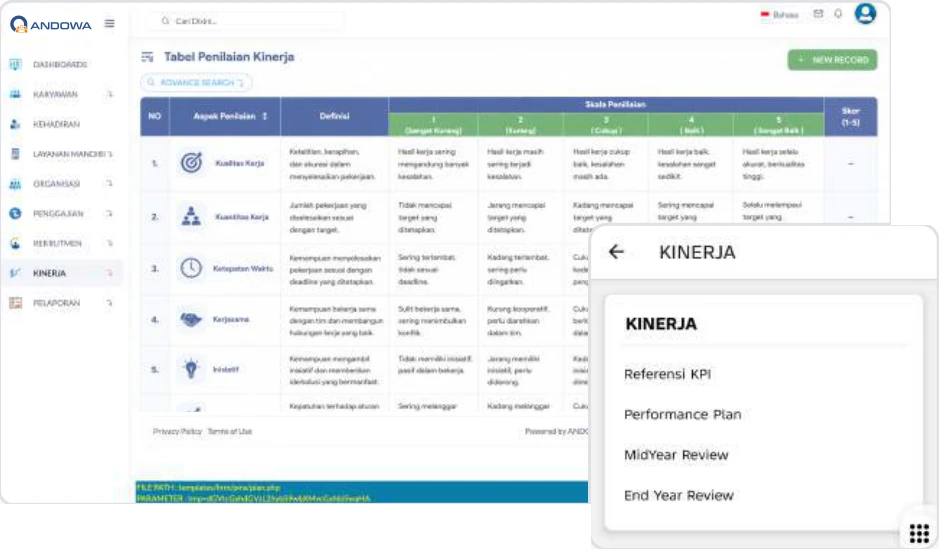The image size is (939, 549).
Task: Open Performance Plan in the Kinerja panel
Action: (683, 415)
